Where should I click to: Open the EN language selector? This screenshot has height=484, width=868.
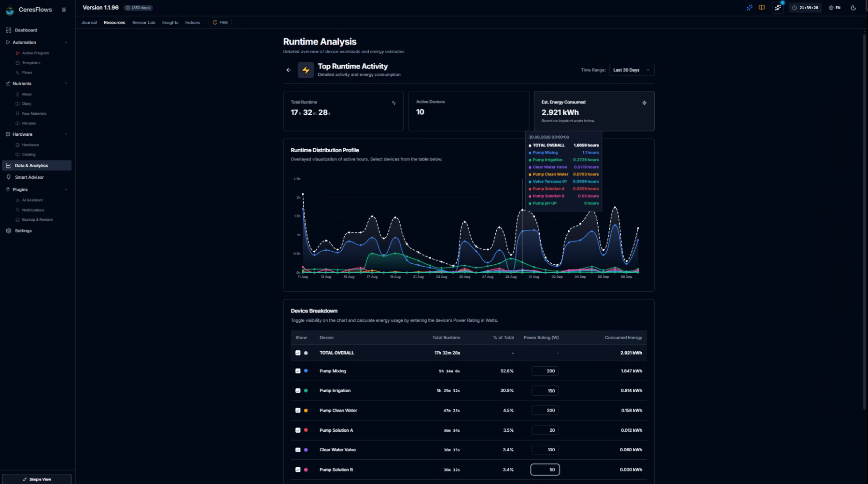pyautogui.click(x=835, y=8)
